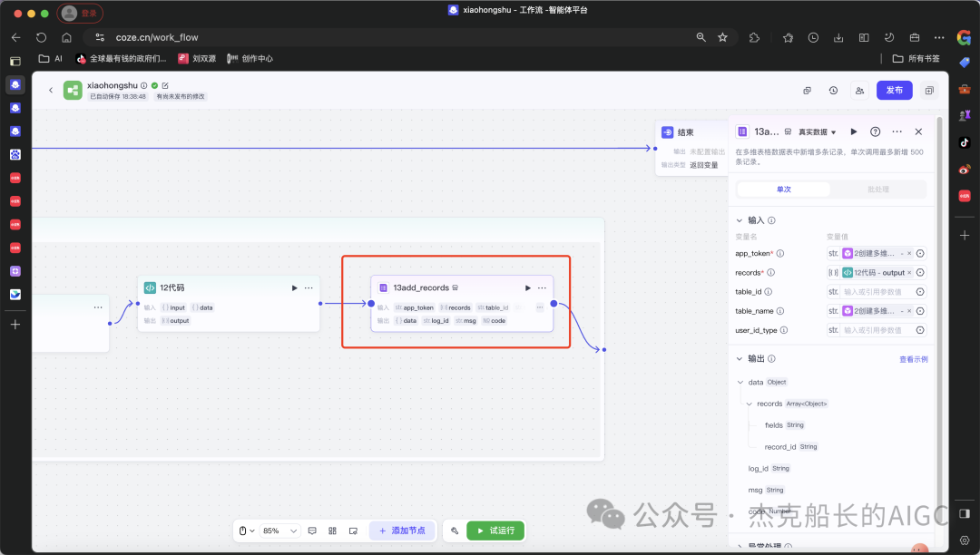Switch to the 批处理 mode tab
Image resolution: width=980 pixels, height=555 pixels.
878,190
